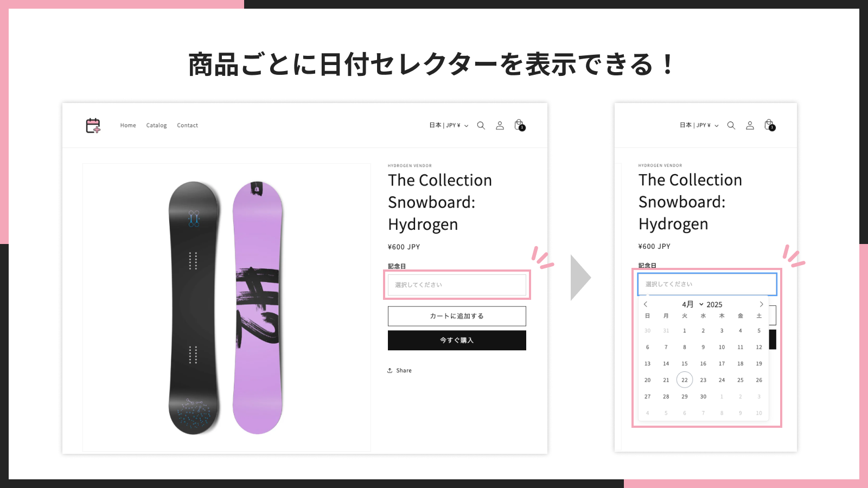Open account login icon in left header
The height and width of the screenshot is (488, 868).
500,125
